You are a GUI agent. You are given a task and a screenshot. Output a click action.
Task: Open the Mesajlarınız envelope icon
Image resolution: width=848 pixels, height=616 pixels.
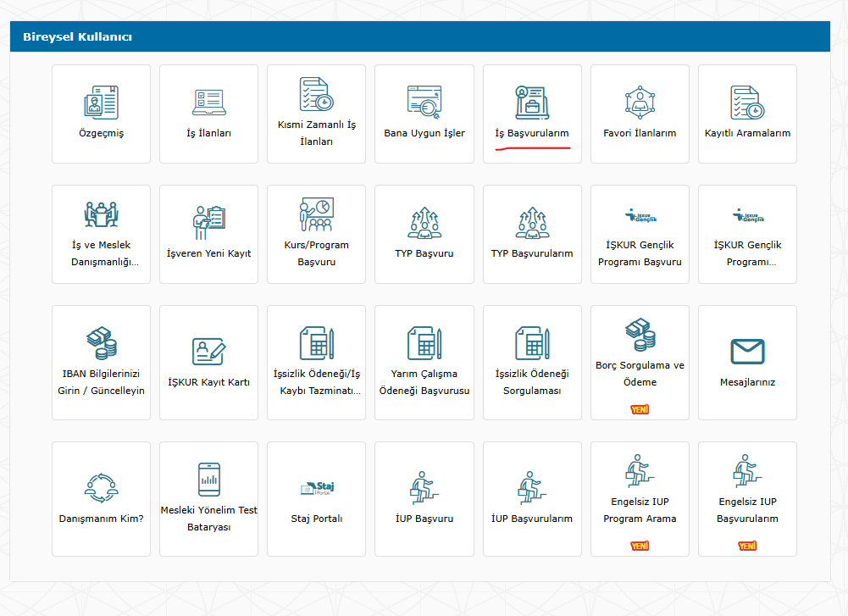coord(747,351)
